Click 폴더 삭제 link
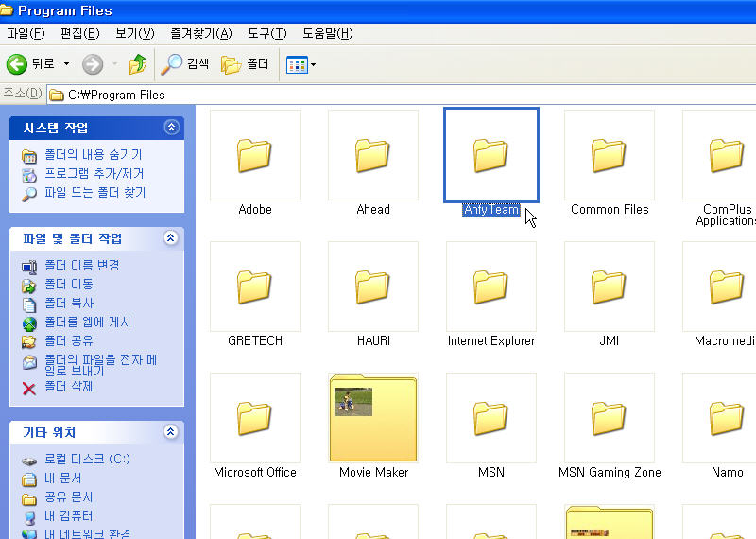Screen dimensions: 756x539 [68, 386]
